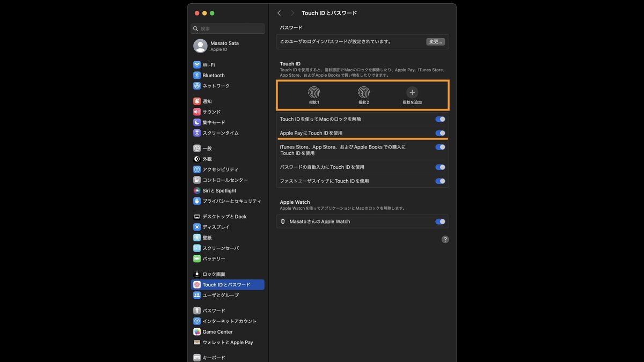
Task: Select the 一般 gear icon
Action: 197,149
